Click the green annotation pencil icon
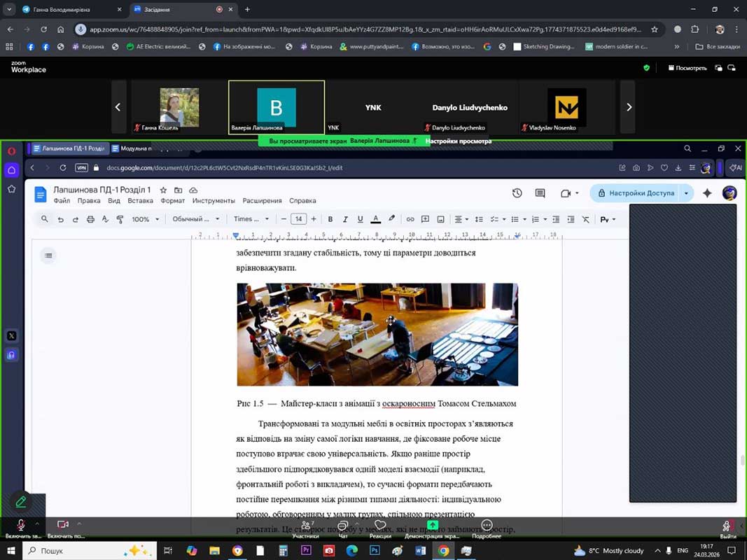 [x=21, y=502]
